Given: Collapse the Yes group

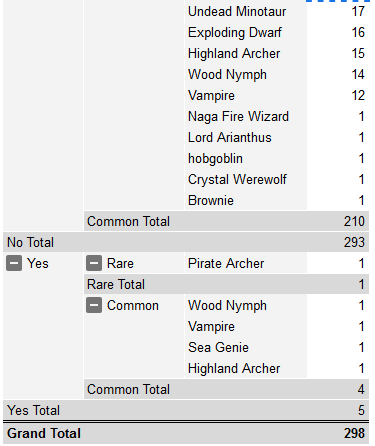Looking at the screenshot, I should (14, 263).
